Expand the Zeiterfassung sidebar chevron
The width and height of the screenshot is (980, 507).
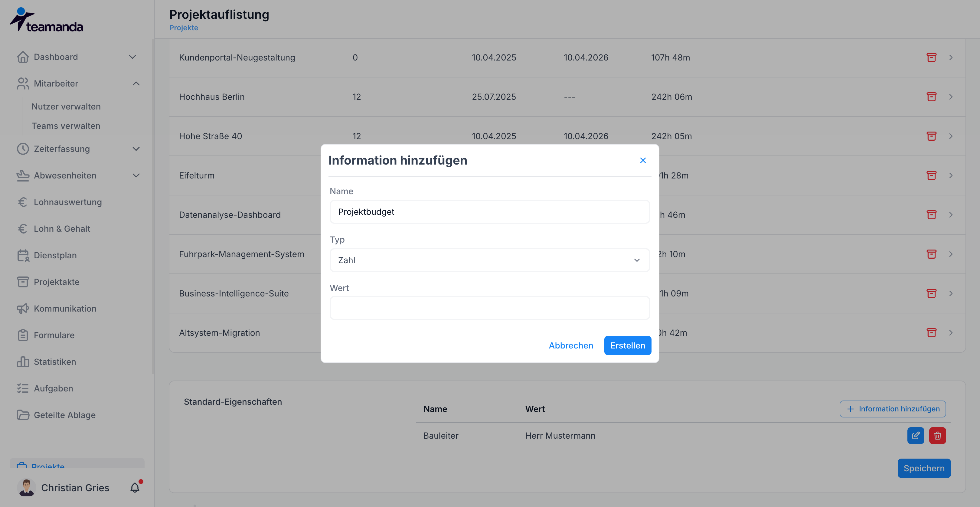coord(136,149)
